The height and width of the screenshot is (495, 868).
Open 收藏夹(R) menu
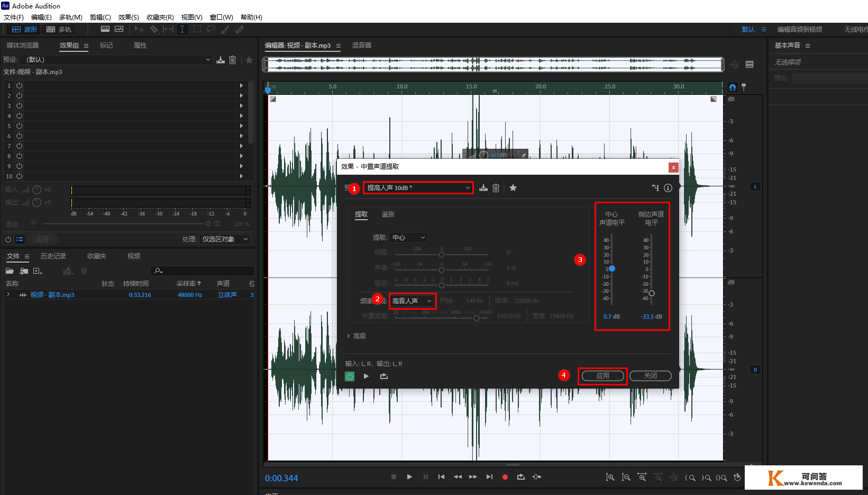160,17
